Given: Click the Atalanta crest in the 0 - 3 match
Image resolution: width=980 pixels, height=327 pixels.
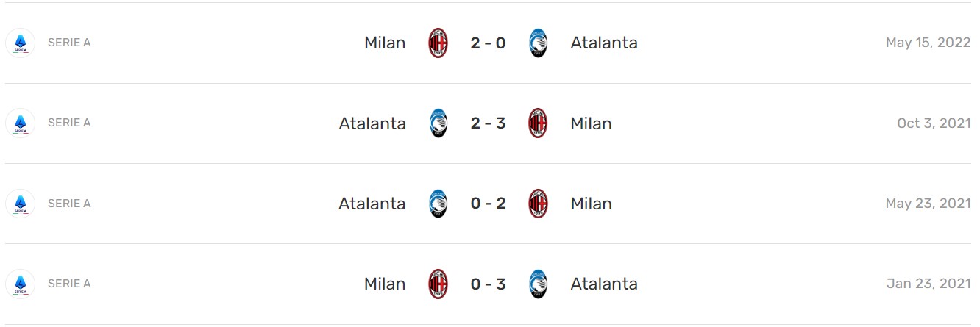Looking at the screenshot, I should point(538,284).
